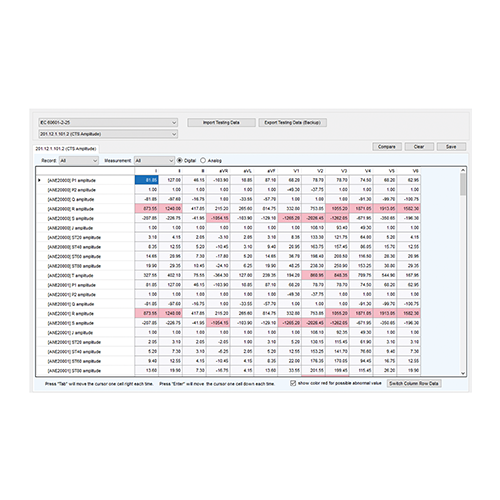Click the V3 column header

(338, 171)
